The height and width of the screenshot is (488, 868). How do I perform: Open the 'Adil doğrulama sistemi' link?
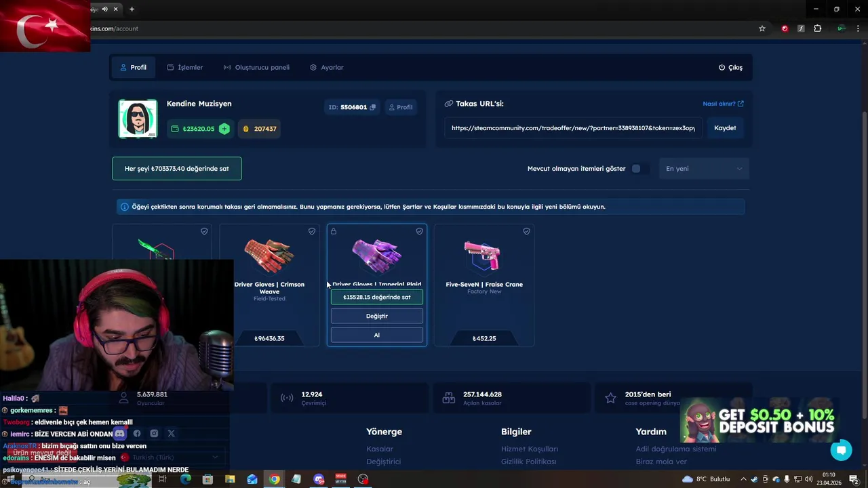pos(676,449)
